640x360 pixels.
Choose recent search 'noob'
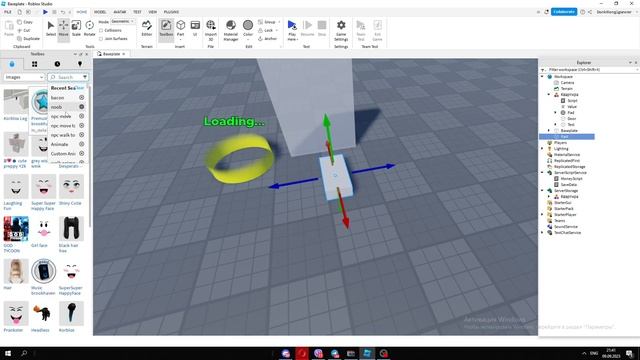(56, 107)
